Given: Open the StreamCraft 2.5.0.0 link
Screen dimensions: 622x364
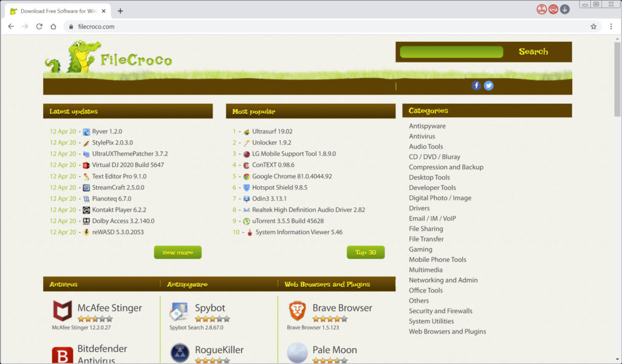Looking at the screenshot, I should pyautogui.click(x=118, y=187).
